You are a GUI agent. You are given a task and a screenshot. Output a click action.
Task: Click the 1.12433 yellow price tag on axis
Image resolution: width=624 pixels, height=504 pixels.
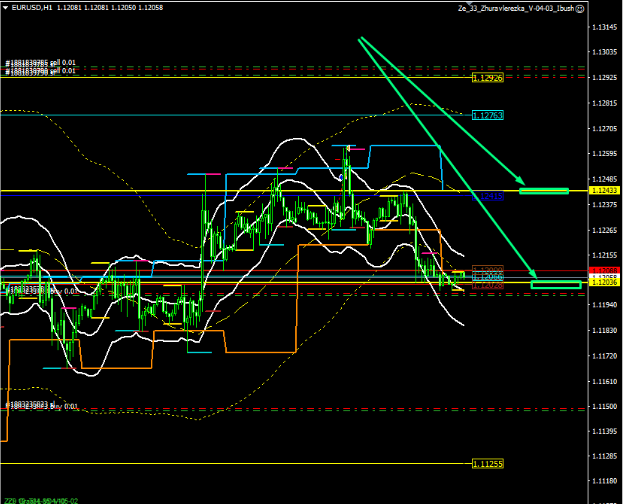pos(604,190)
